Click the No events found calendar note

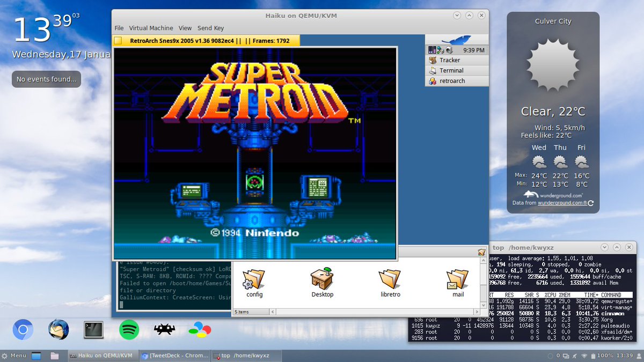46,79
